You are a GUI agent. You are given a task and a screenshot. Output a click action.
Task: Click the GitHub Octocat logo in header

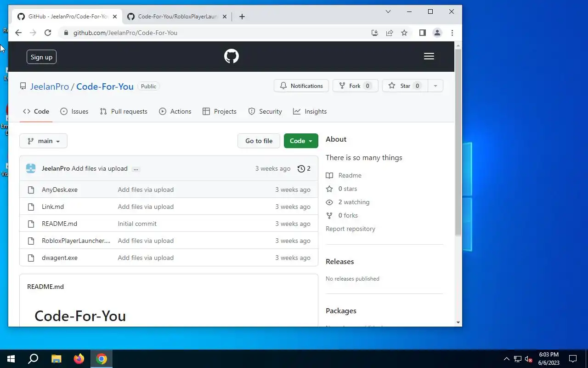(x=232, y=57)
